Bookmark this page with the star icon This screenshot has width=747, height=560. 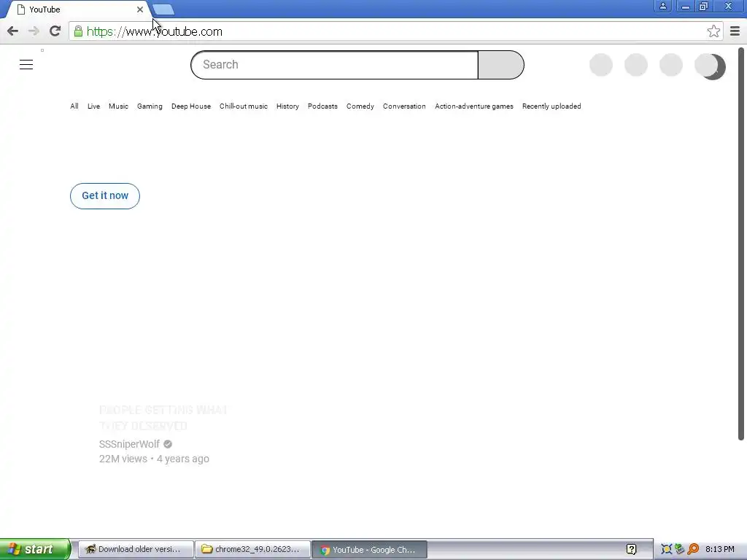pos(713,31)
